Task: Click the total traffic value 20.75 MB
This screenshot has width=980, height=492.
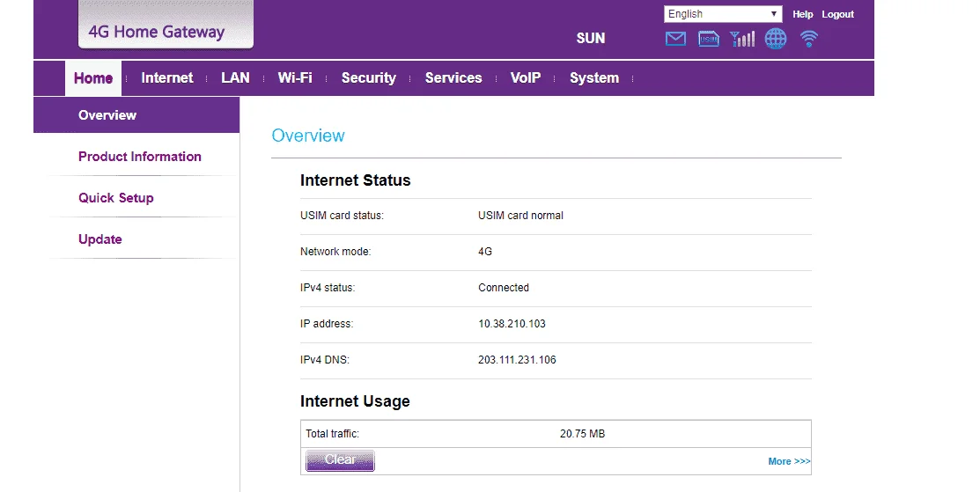Action: (x=583, y=434)
